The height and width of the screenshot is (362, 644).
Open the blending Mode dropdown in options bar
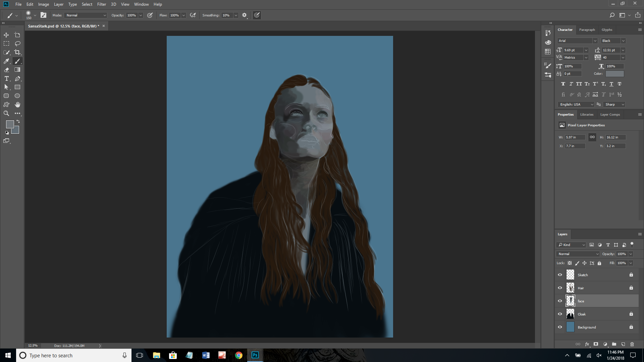pyautogui.click(x=86, y=15)
